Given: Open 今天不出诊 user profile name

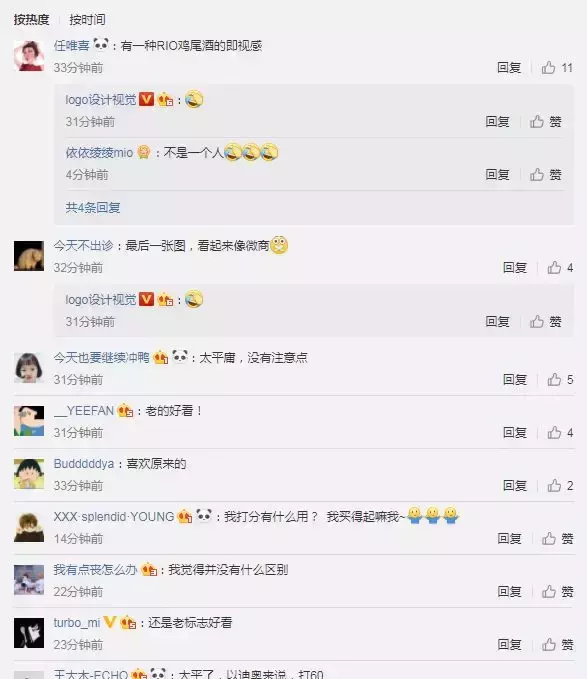Looking at the screenshot, I should (x=83, y=246).
